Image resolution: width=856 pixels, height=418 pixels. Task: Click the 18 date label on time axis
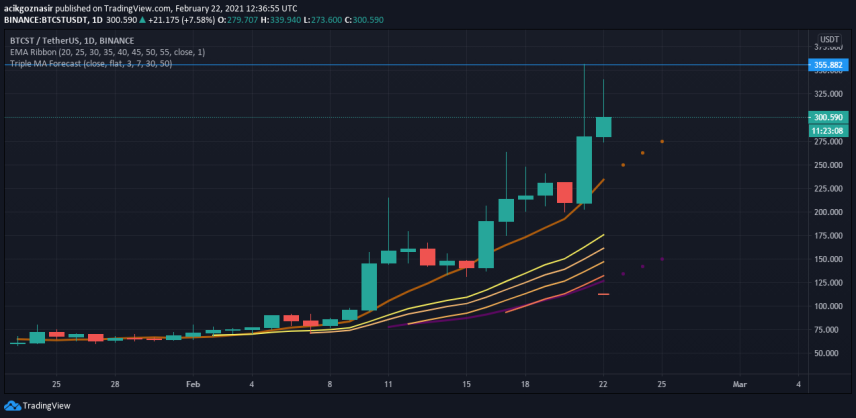click(525, 384)
